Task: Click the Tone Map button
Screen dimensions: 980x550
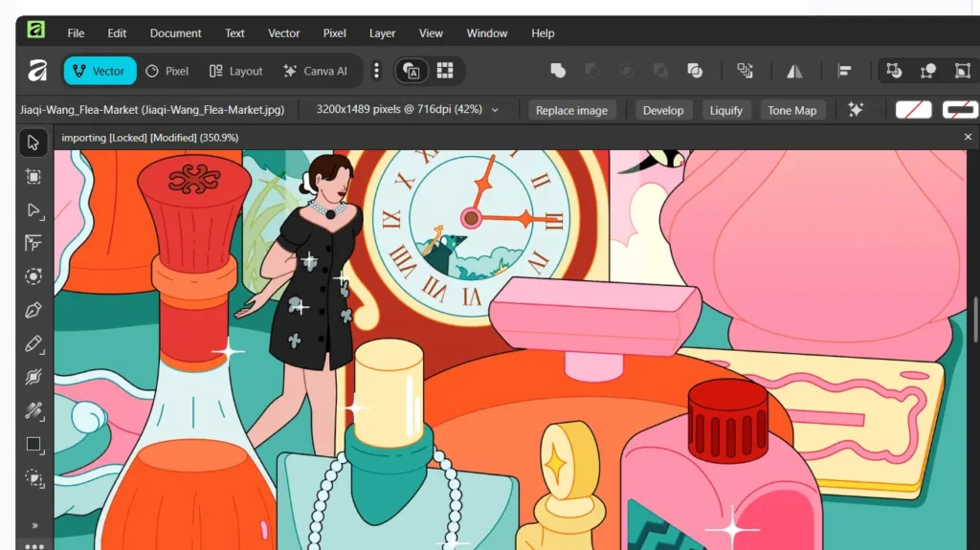Action: pos(791,110)
